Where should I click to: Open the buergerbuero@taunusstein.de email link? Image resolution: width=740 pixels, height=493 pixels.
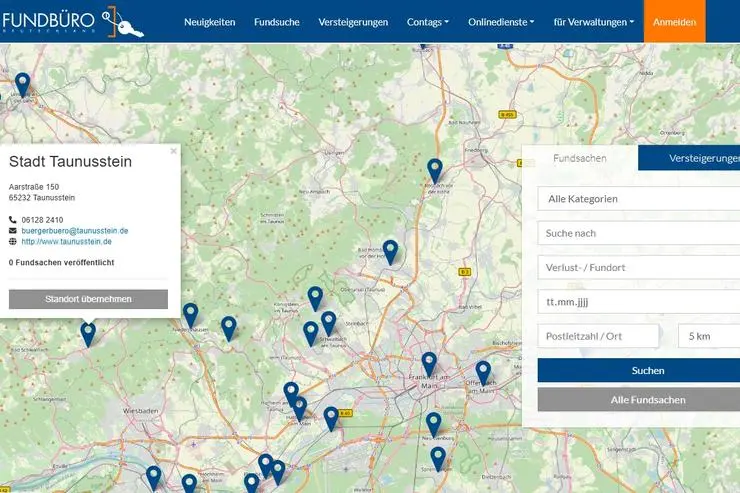(x=75, y=230)
